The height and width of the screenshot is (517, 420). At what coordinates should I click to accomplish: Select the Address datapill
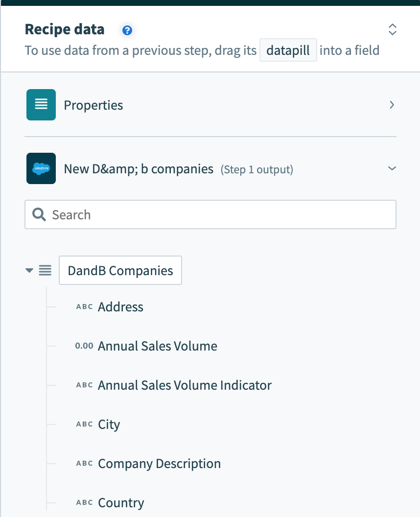coord(120,306)
